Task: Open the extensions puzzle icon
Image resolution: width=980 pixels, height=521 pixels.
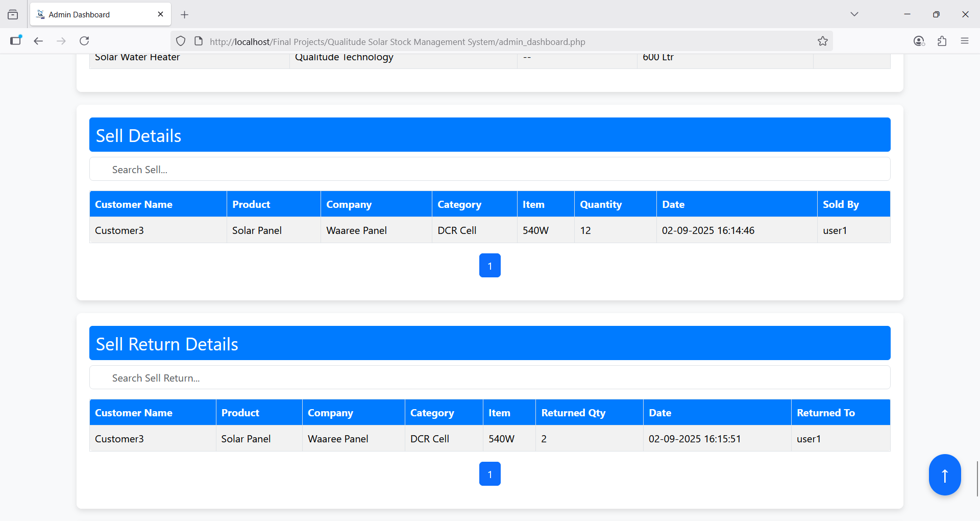Action: coord(942,41)
